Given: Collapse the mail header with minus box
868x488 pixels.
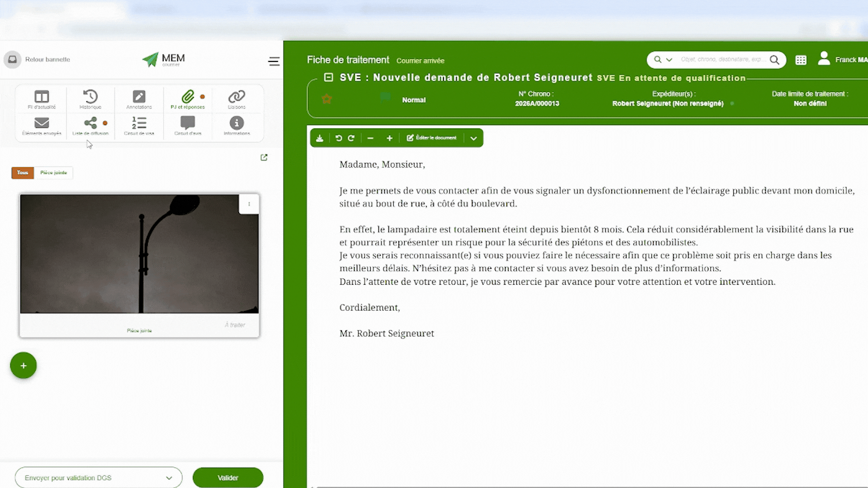Looking at the screenshot, I should (329, 78).
